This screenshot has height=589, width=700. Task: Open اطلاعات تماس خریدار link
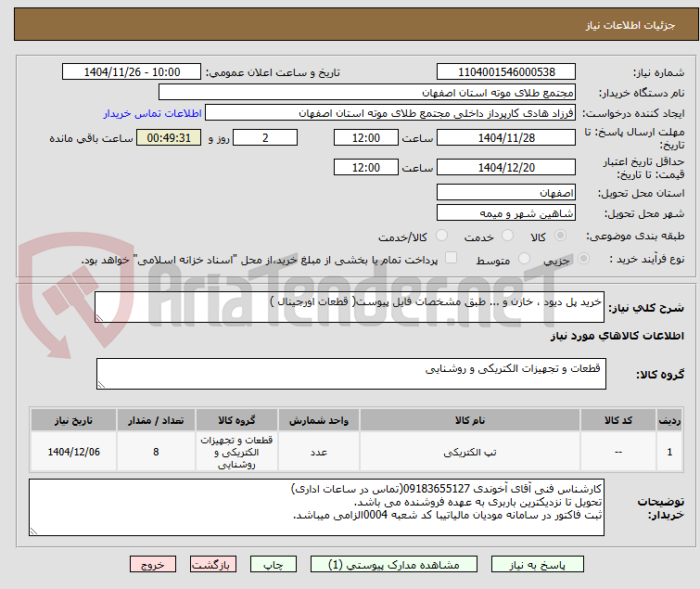(152, 113)
